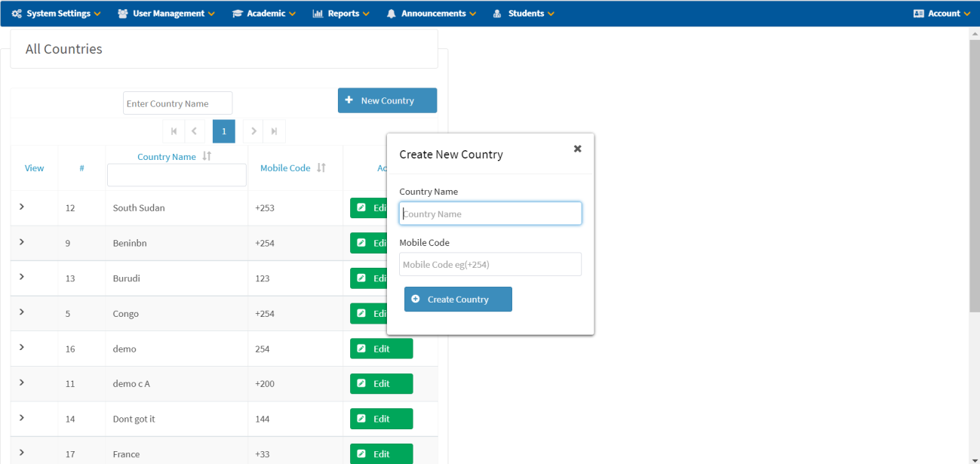Focus the Mobile Code input field
The width and height of the screenshot is (980, 464).
(490, 264)
